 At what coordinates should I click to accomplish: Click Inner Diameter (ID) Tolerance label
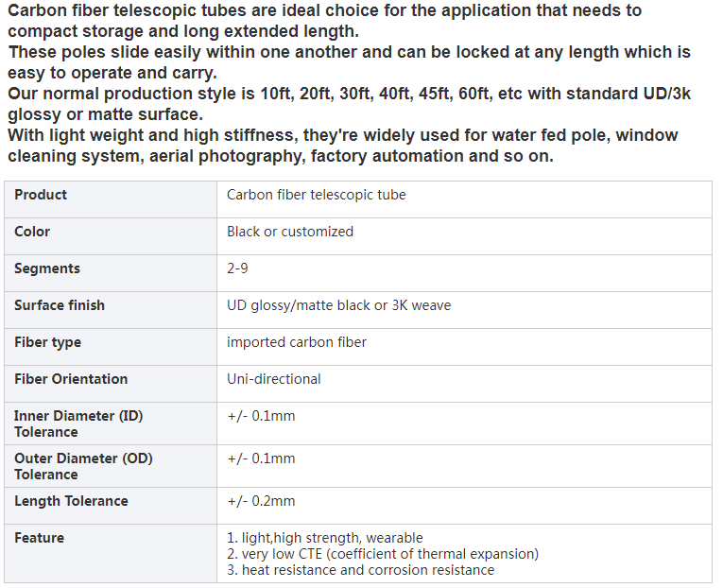coord(78,424)
